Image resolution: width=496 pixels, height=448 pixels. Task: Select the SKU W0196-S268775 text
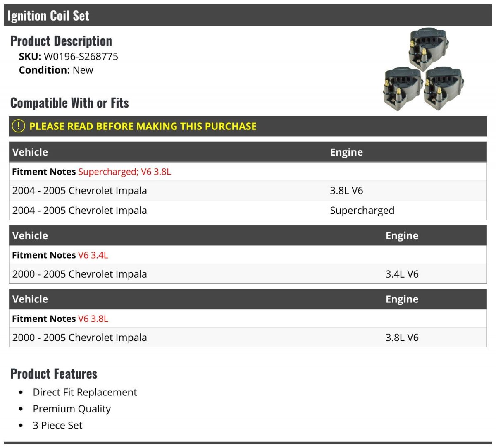click(81, 57)
